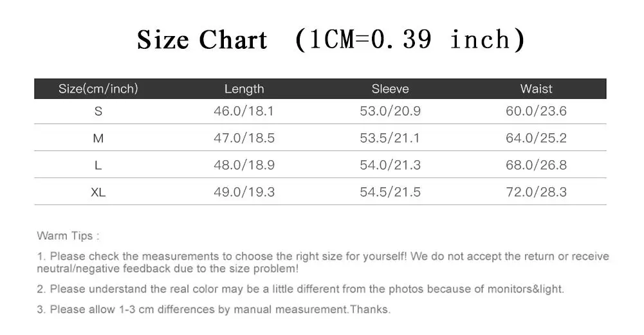Select the L size row label
The width and height of the screenshot is (644, 335).
click(98, 165)
